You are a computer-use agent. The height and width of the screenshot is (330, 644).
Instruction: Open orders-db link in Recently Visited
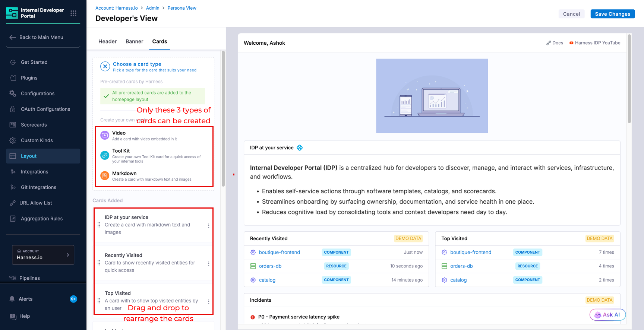click(x=270, y=266)
